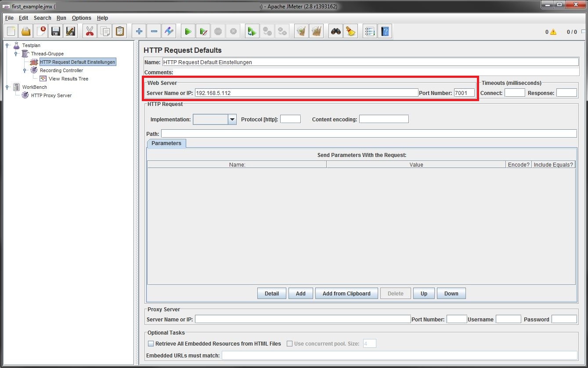Start the test with green play icon
The image size is (588, 368).
[x=188, y=31]
